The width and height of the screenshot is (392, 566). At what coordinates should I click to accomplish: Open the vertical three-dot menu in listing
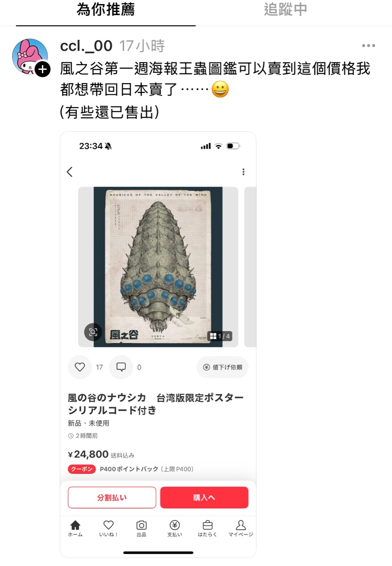pyautogui.click(x=243, y=172)
